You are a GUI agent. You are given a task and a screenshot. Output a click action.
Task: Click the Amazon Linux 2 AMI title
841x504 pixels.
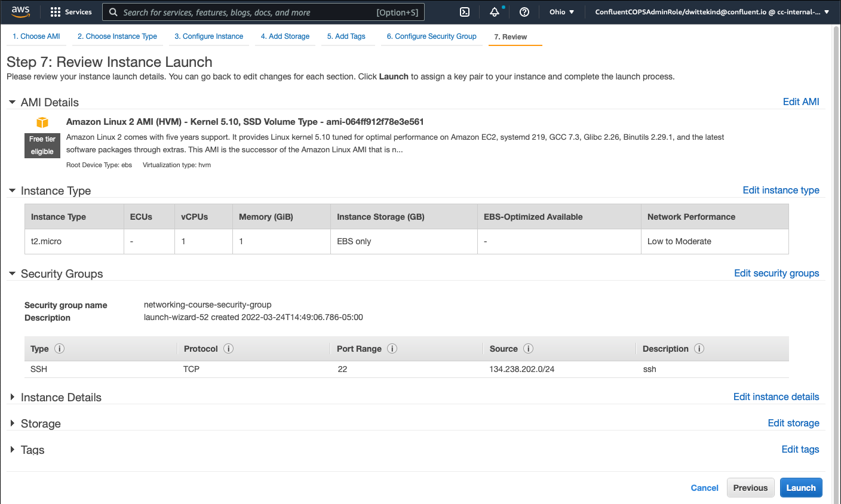pyautogui.click(x=245, y=122)
